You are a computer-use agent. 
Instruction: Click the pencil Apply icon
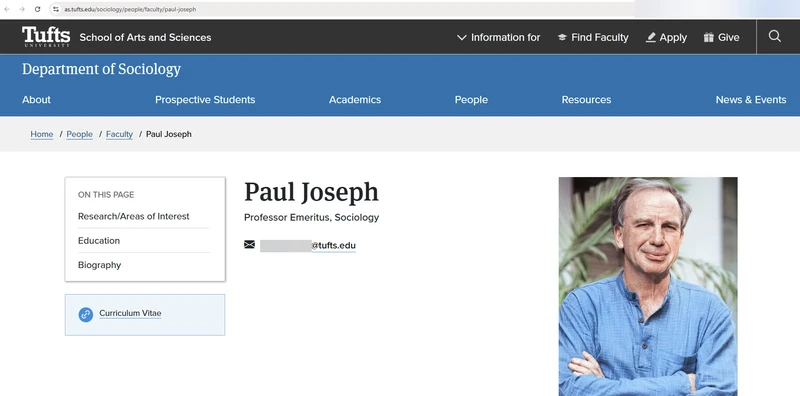pyautogui.click(x=651, y=37)
